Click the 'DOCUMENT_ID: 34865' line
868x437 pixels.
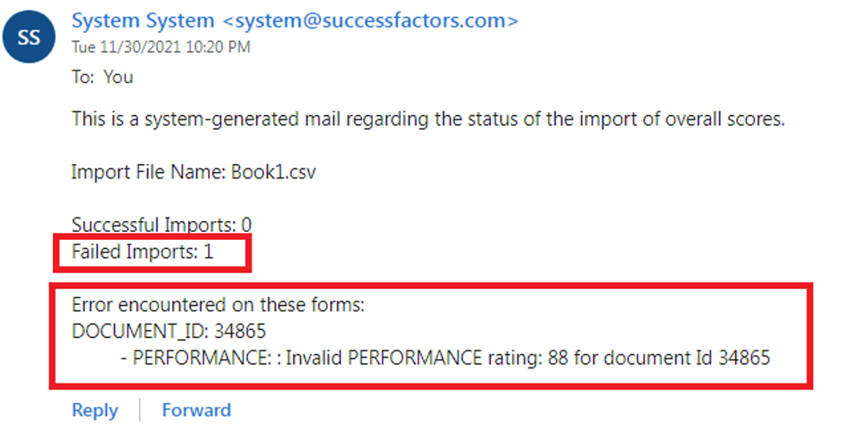tap(169, 332)
